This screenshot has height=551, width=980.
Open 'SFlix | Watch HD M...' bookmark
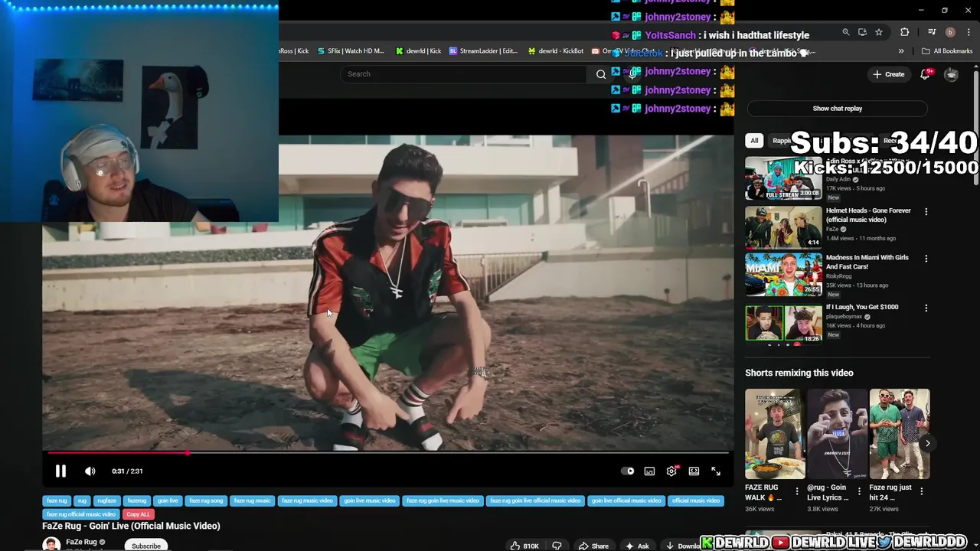click(351, 51)
